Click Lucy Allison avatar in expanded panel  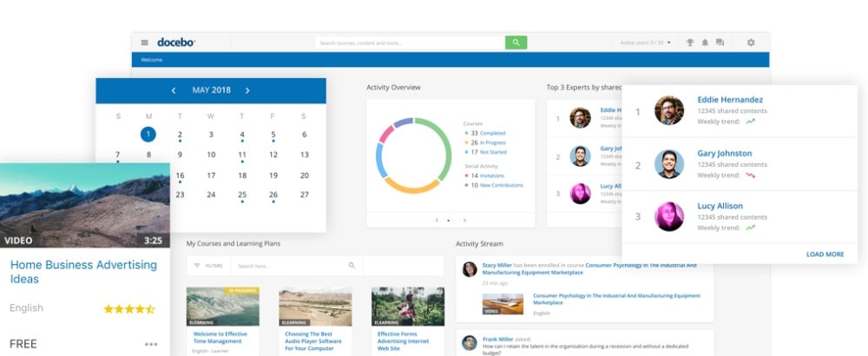pos(668,216)
